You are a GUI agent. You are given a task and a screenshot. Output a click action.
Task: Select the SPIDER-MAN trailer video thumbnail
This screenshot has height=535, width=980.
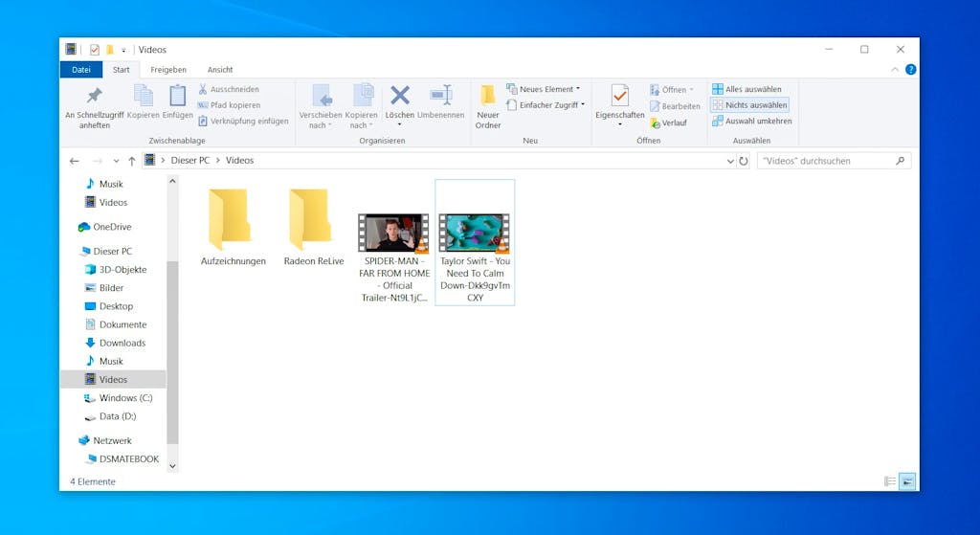[393, 234]
